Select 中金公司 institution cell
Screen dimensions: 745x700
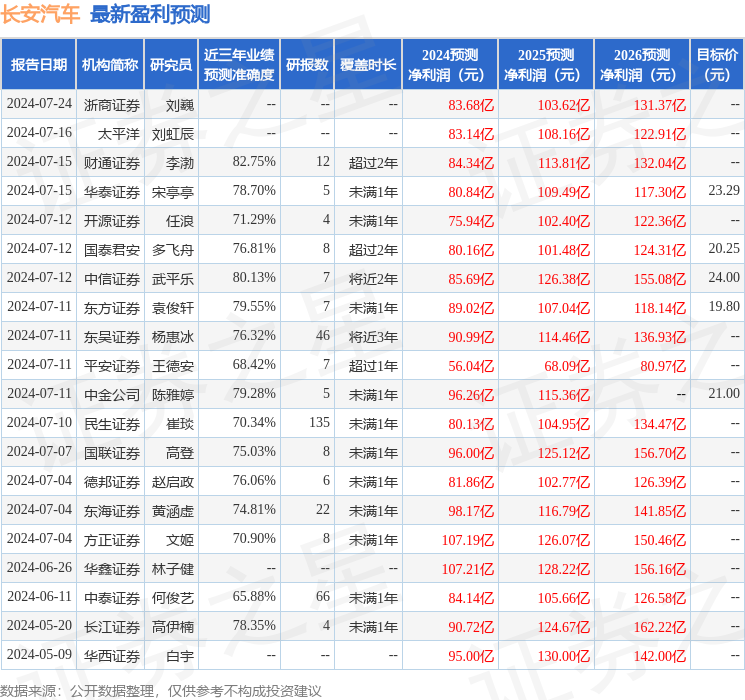click(112, 395)
